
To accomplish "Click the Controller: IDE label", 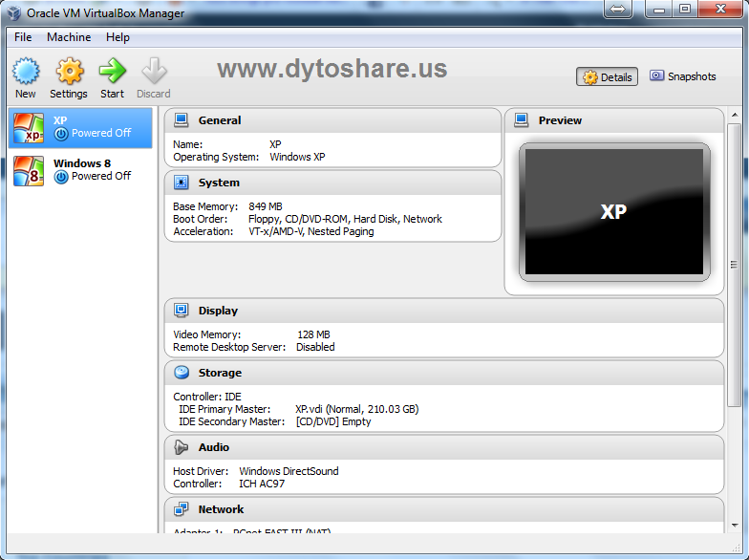I will click(x=207, y=397).
